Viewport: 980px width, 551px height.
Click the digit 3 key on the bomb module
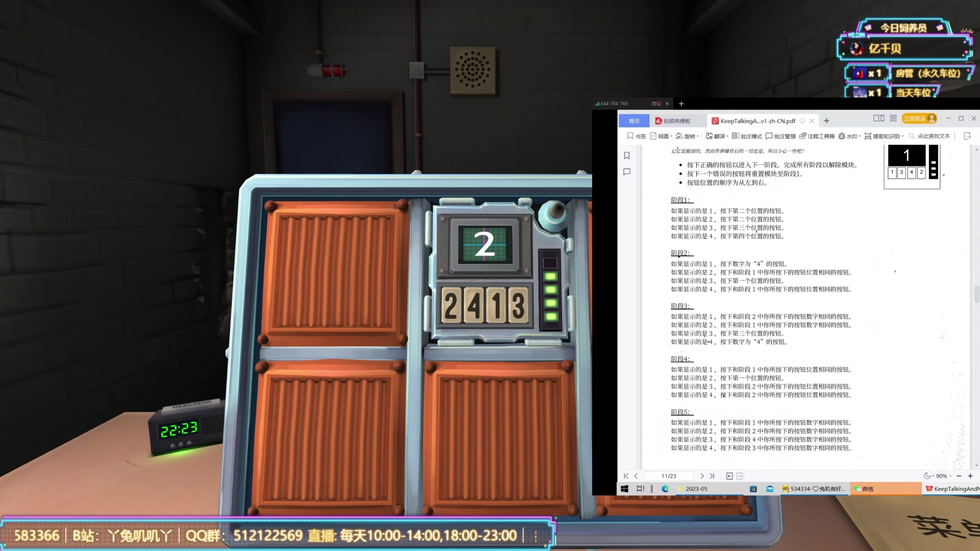(x=518, y=306)
